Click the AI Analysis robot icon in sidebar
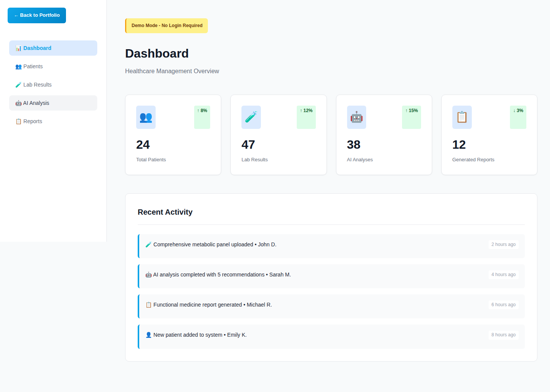 pyautogui.click(x=18, y=103)
